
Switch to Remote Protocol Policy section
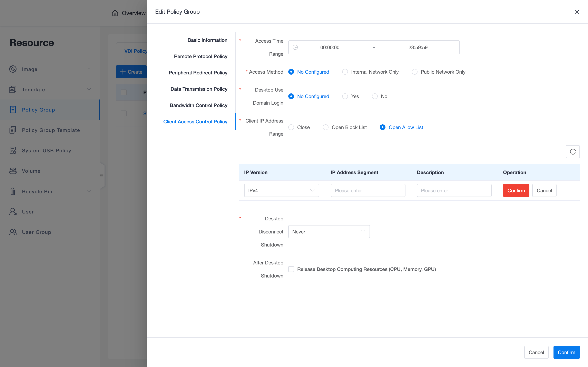tap(200, 56)
